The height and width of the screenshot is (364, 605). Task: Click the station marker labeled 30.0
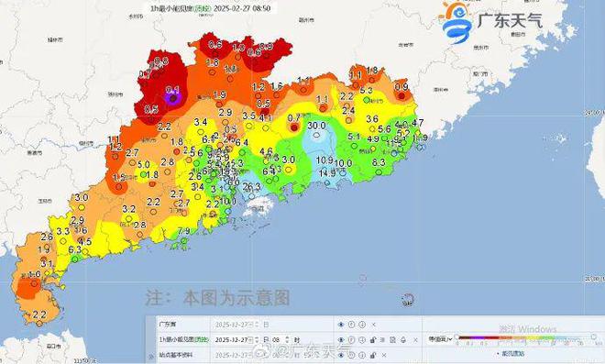tap(317, 135)
